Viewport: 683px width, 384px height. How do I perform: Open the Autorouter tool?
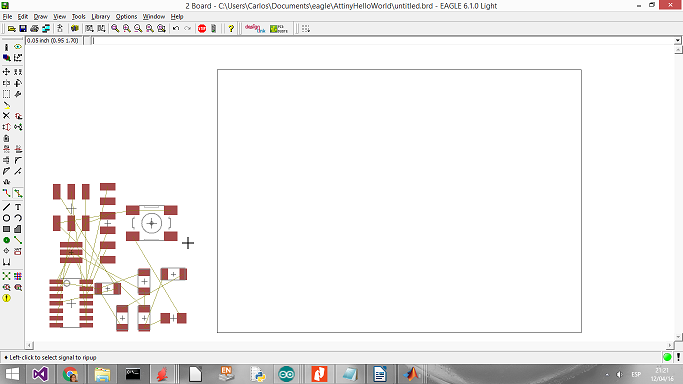18,276
